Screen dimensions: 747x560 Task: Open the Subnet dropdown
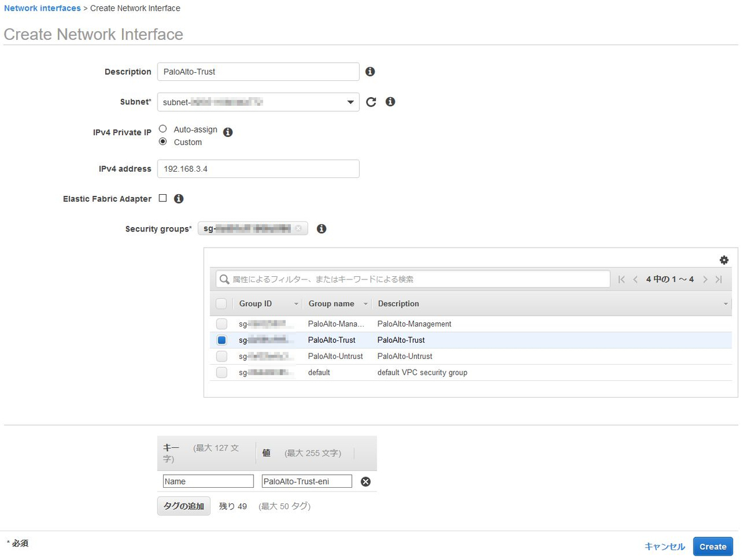[258, 102]
